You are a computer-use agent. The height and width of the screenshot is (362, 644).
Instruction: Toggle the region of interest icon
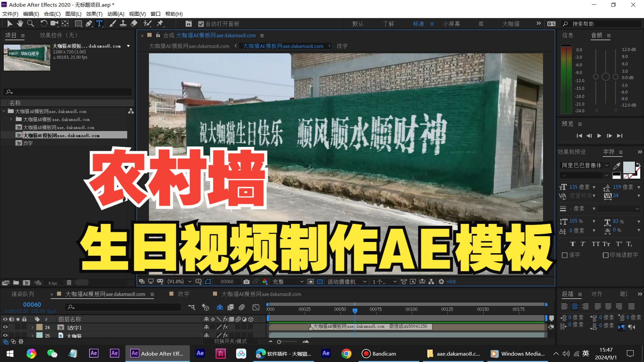pos(311,282)
